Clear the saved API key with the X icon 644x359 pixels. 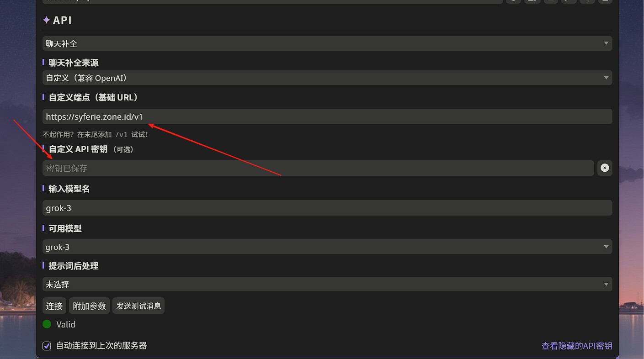tap(605, 168)
